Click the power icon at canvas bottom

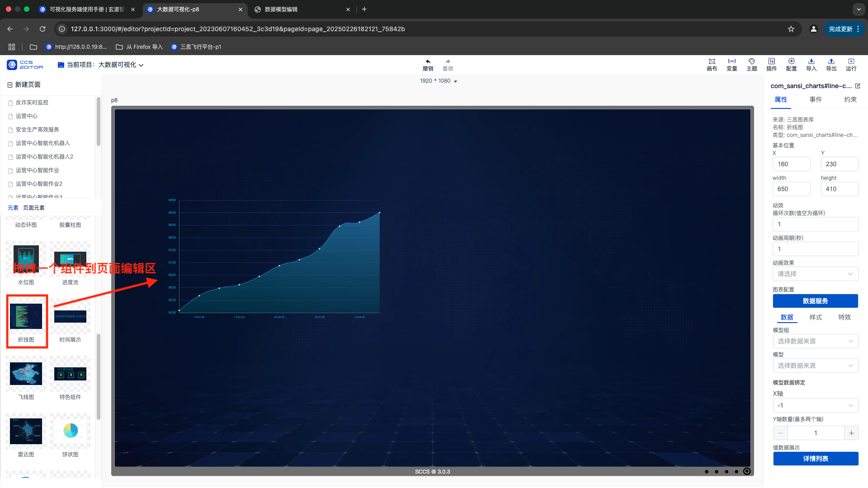747,471
